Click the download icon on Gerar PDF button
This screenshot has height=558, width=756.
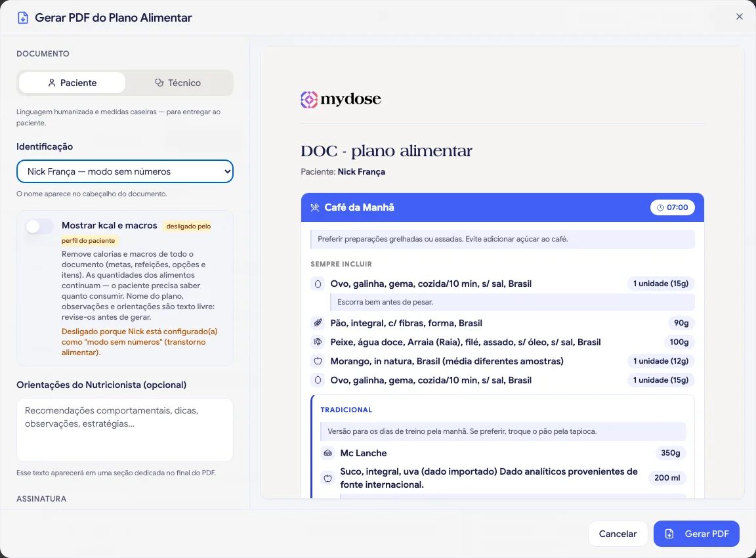pyautogui.click(x=669, y=534)
